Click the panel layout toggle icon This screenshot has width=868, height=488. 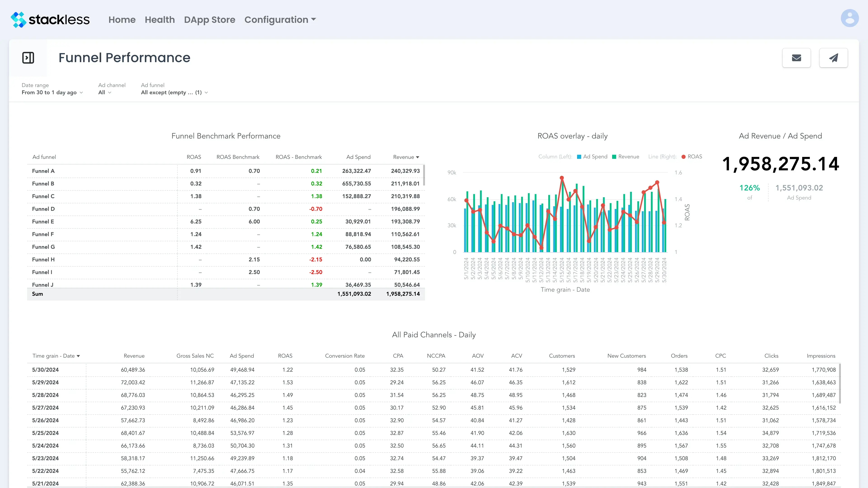tap(28, 58)
